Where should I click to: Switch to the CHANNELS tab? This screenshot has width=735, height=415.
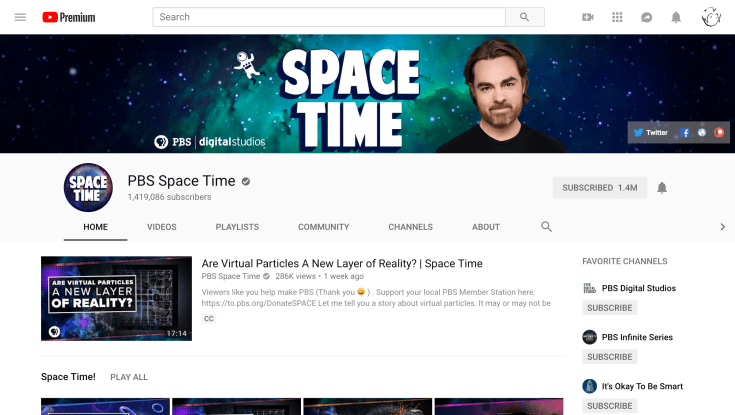(x=411, y=227)
